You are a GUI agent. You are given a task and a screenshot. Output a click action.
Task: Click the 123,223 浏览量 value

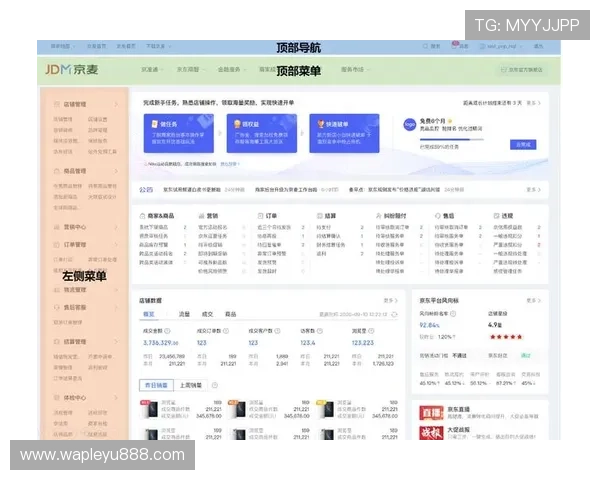point(363,343)
